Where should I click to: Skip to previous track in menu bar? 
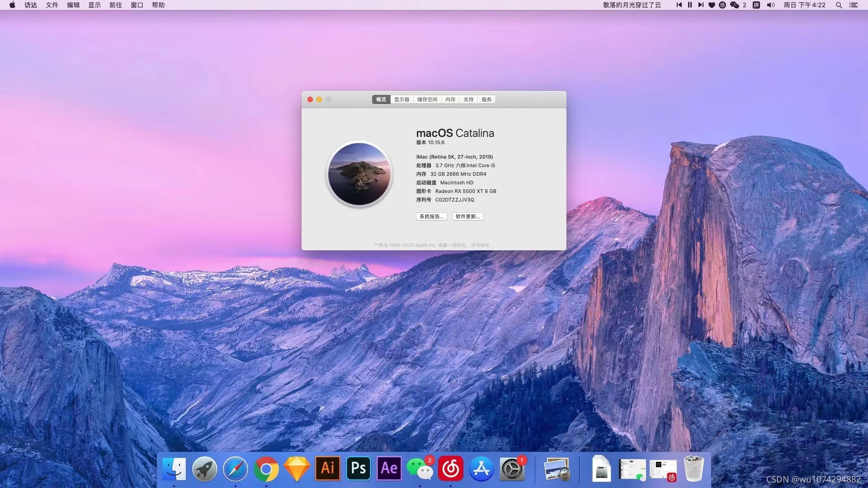679,5
